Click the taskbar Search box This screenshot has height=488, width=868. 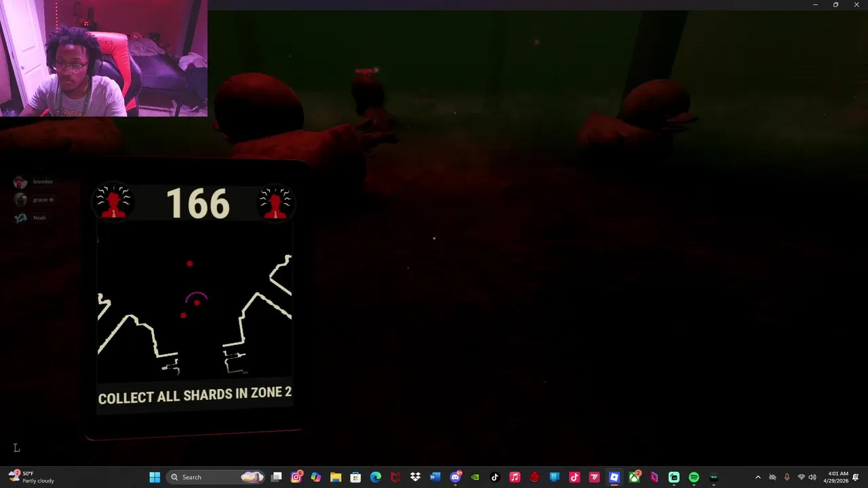[x=216, y=477]
